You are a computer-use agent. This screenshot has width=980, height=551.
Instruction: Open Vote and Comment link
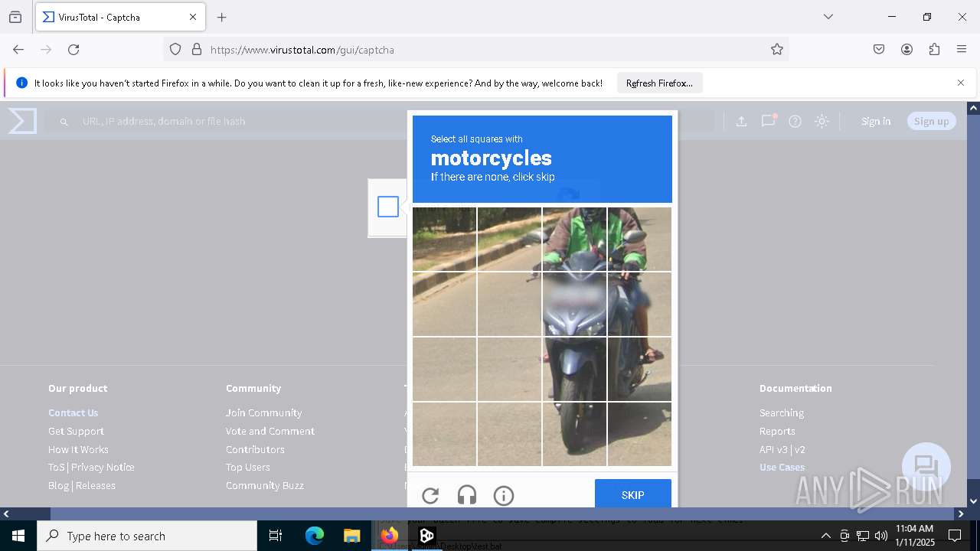pos(270,431)
